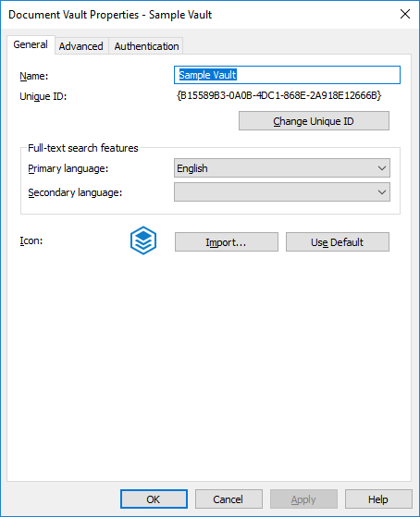The height and width of the screenshot is (517, 420).
Task: Confirm changes with the OK button
Action: click(154, 499)
